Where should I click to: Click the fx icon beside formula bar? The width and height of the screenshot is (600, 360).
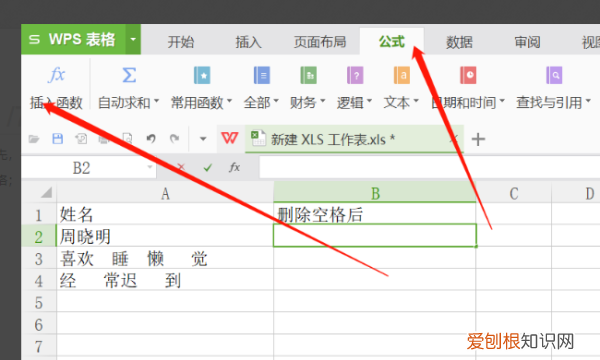[x=234, y=167]
